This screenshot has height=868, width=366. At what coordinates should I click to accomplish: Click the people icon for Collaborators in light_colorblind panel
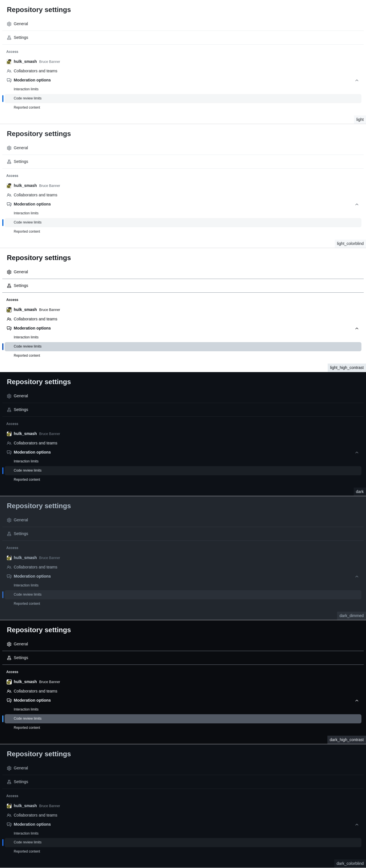pyautogui.click(x=9, y=195)
